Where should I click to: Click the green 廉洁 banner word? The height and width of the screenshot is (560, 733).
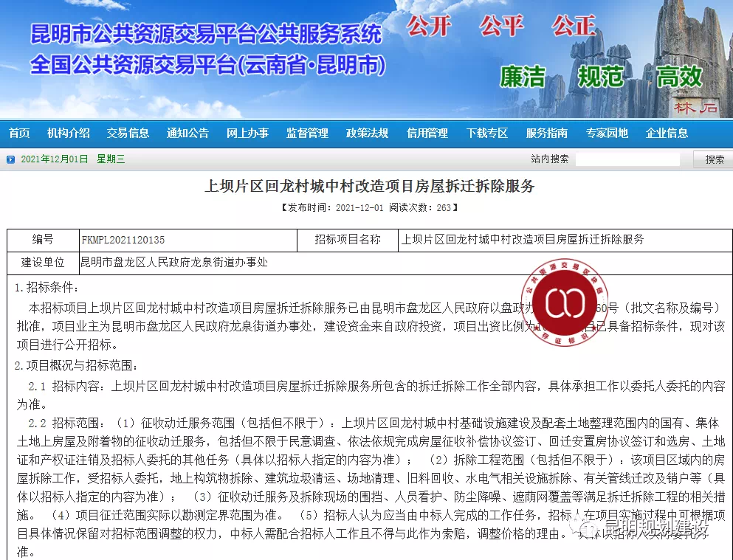click(x=522, y=76)
